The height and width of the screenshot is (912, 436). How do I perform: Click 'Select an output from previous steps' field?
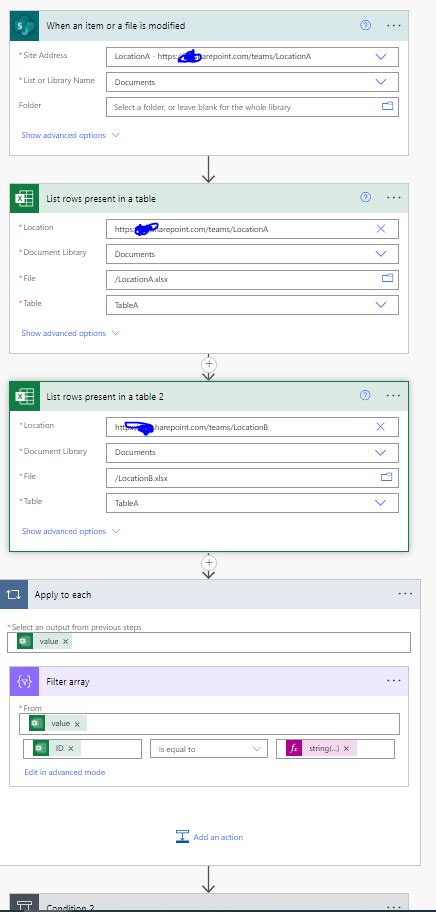coord(210,642)
